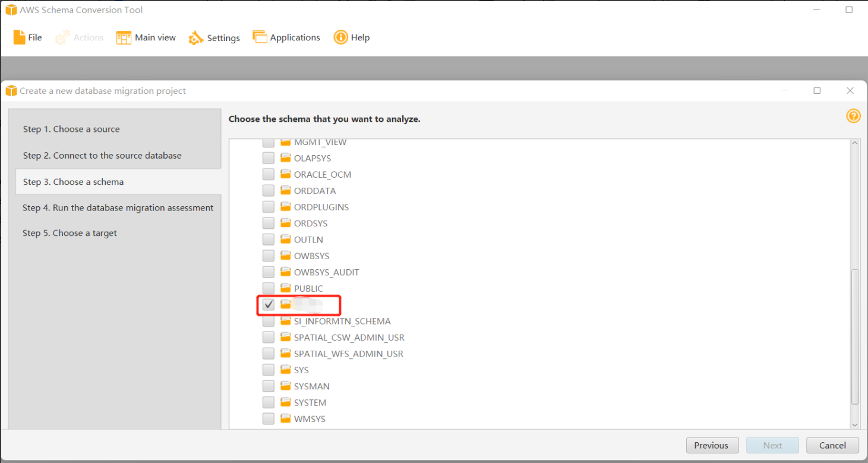
Task: Click the SYSMAN folder icon
Action: point(286,386)
